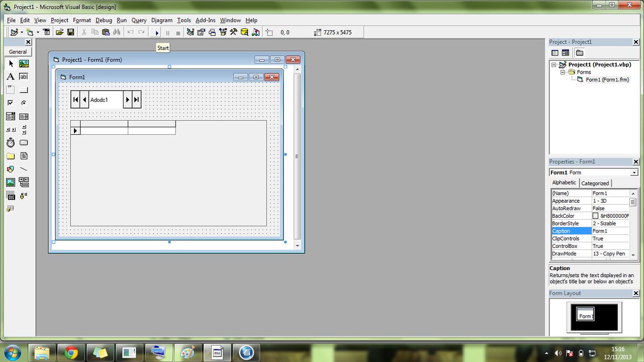Open Visual Component Manager from toolbar
This screenshot has height=362, width=644.
click(x=256, y=32)
